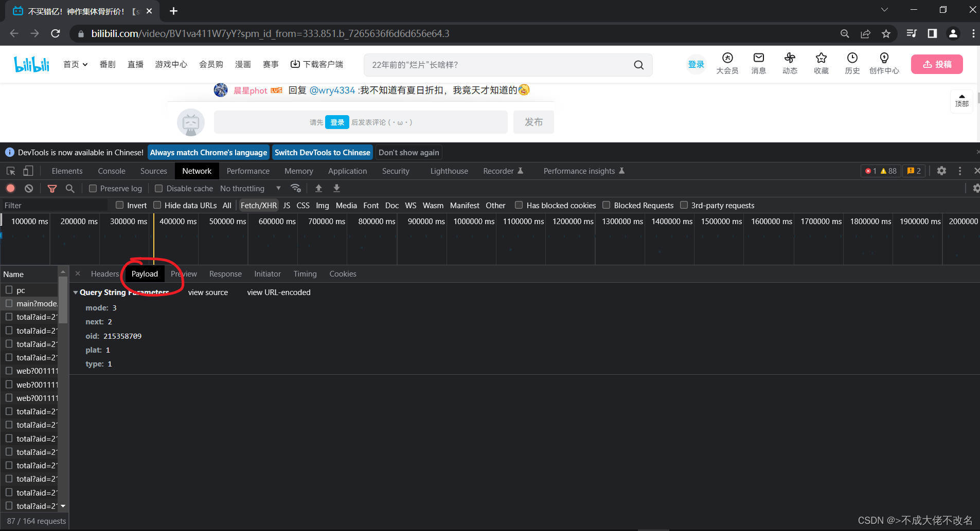
Task: Click 顶部 back-to-top button
Action: [x=961, y=100]
